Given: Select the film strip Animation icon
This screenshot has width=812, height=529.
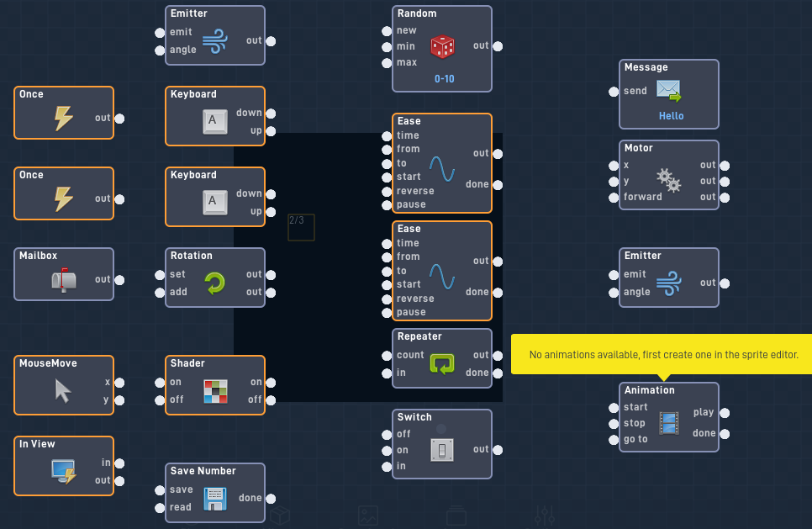Looking at the screenshot, I should click(x=669, y=422).
